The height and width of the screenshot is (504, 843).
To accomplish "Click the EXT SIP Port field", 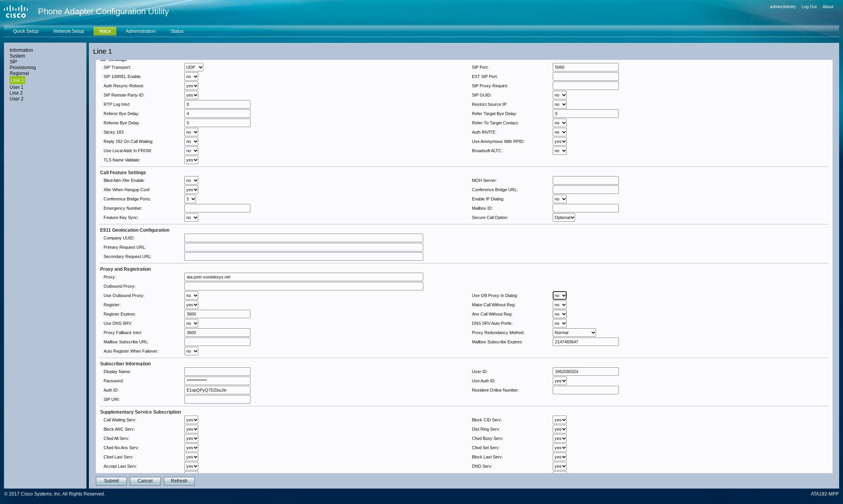I will pyautogui.click(x=586, y=76).
